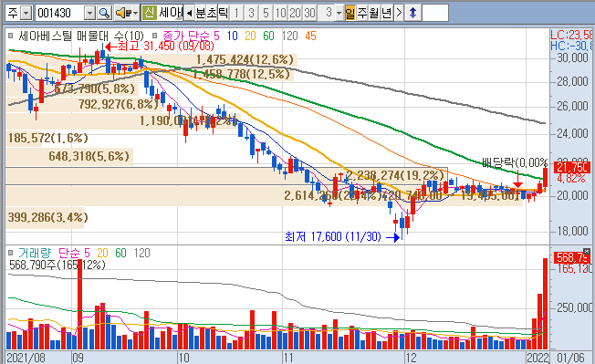The height and width of the screenshot is (364, 595).
Task: Select the 10 interval button
Action: [x=280, y=14]
